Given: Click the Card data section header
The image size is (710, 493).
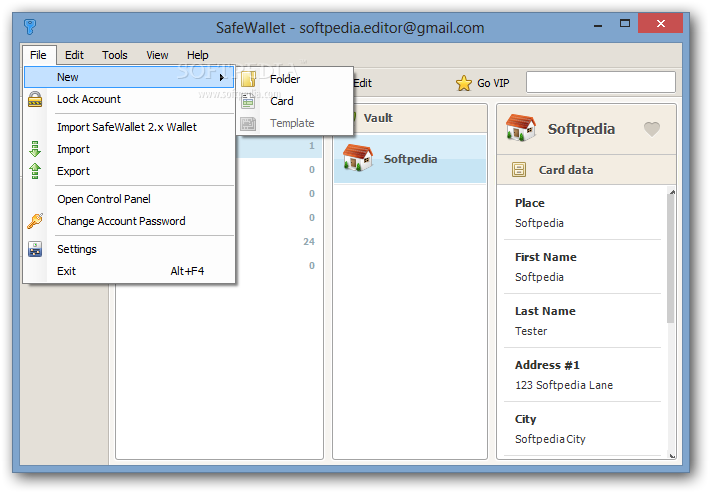Looking at the screenshot, I should 586,170.
